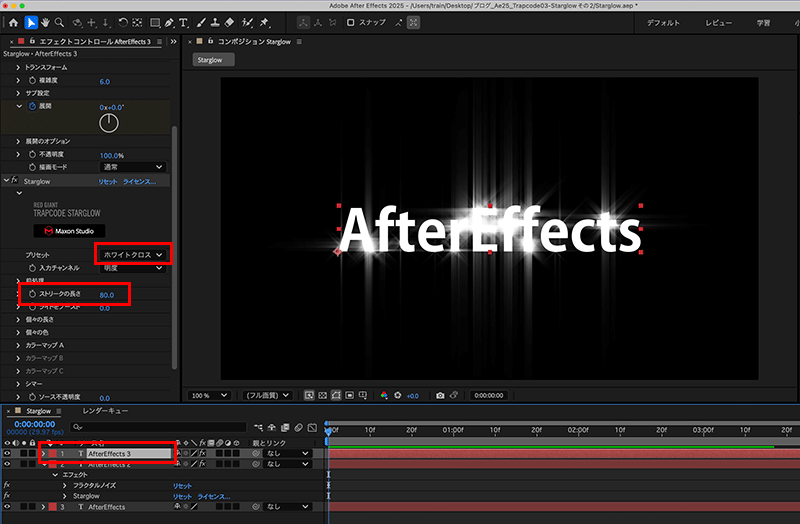Select the Pan Behind anchor point tool
Screen dimensions: 800x524
click(137, 22)
